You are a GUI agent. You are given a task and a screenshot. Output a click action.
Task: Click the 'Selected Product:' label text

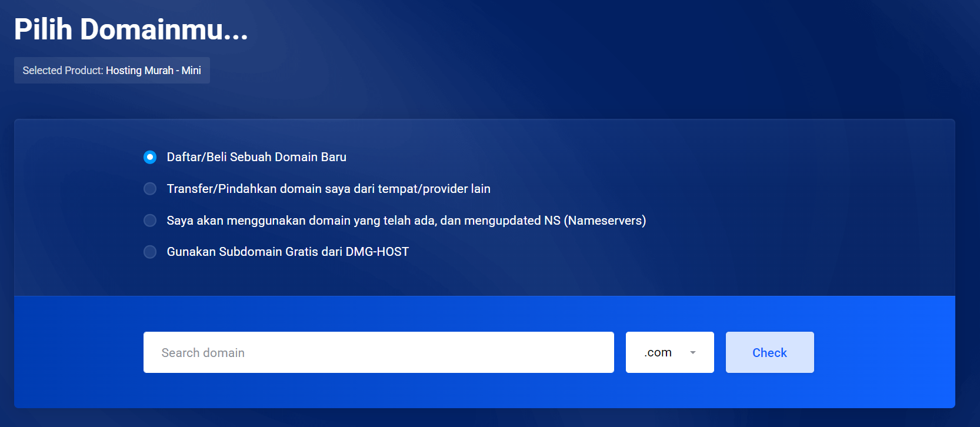click(x=63, y=71)
